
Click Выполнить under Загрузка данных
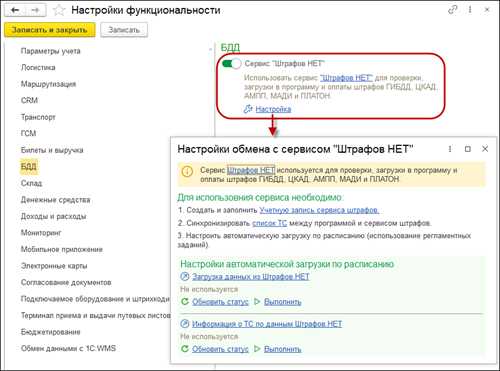pos(283,302)
